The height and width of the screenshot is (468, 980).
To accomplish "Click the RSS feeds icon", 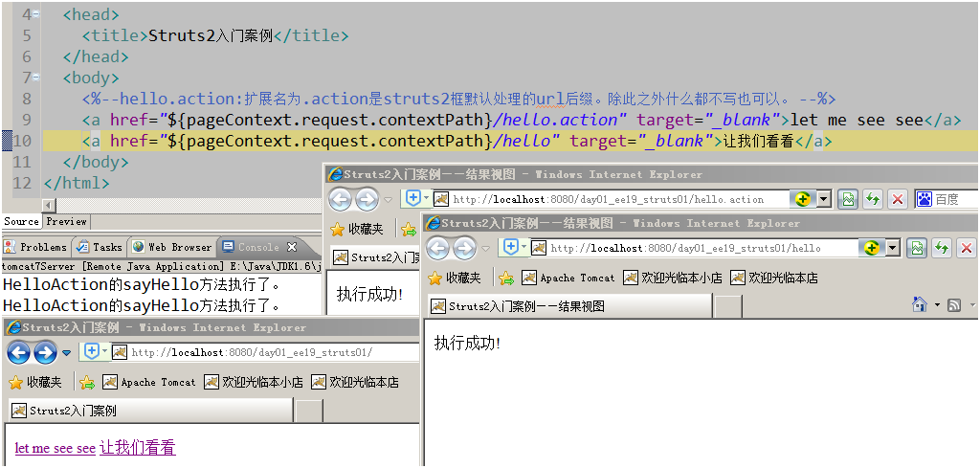I will (954, 305).
